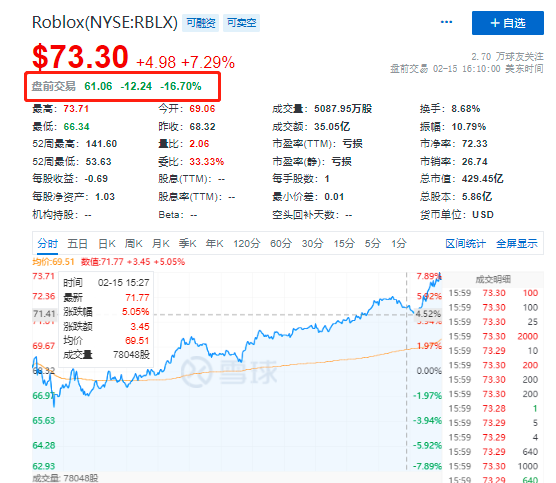Open the 月K chart tab

point(161,244)
